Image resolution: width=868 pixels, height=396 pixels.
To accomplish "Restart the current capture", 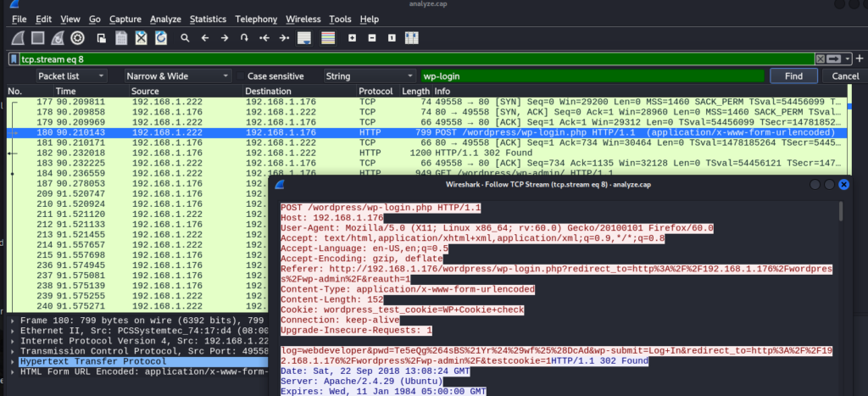I will [58, 37].
